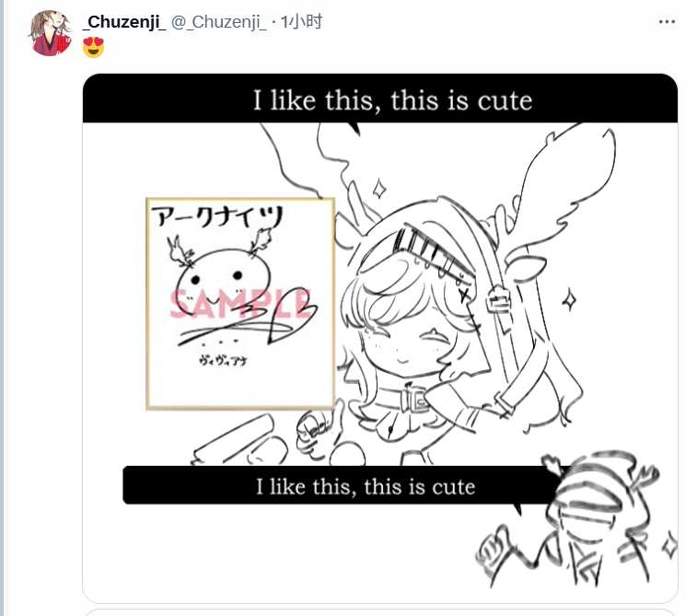Click the lower black "I like this" caption bar
The width and height of the screenshot is (697, 616).
pos(365,485)
